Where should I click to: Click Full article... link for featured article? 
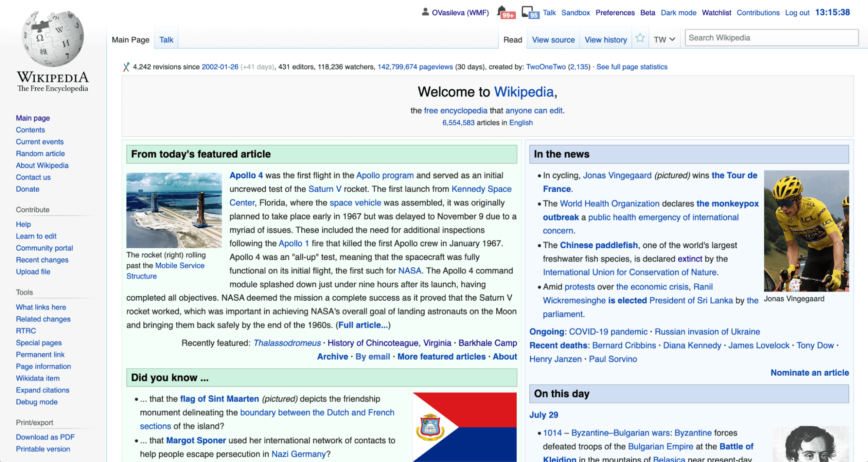click(x=363, y=325)
